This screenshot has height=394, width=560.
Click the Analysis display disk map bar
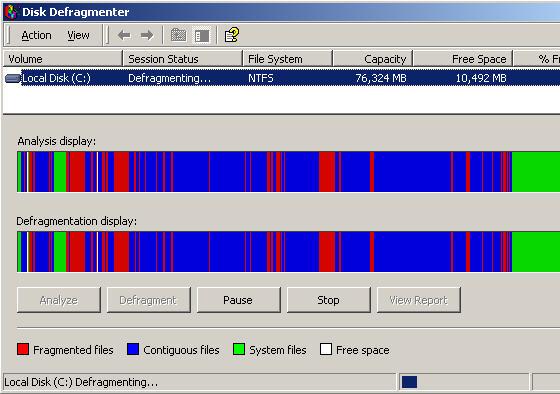pyautogui.click(x=289, y=172)
